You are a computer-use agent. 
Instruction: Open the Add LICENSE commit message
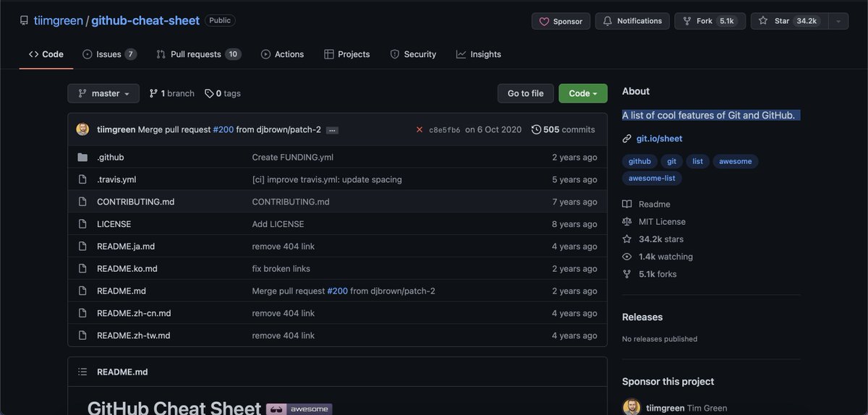point(278,224)
